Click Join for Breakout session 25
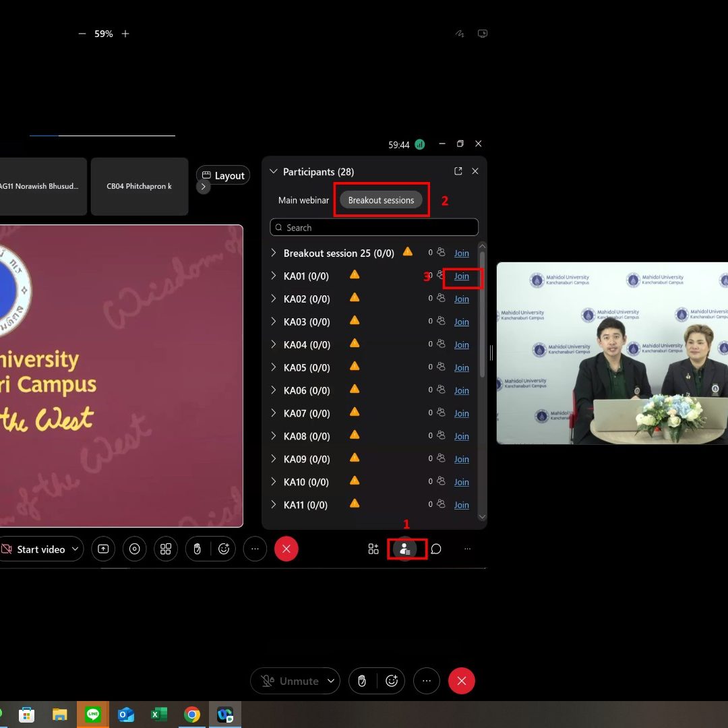 pos(461,253)
